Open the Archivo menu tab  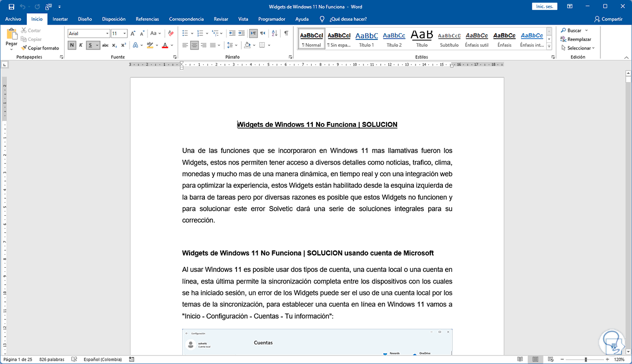[13, 19]
